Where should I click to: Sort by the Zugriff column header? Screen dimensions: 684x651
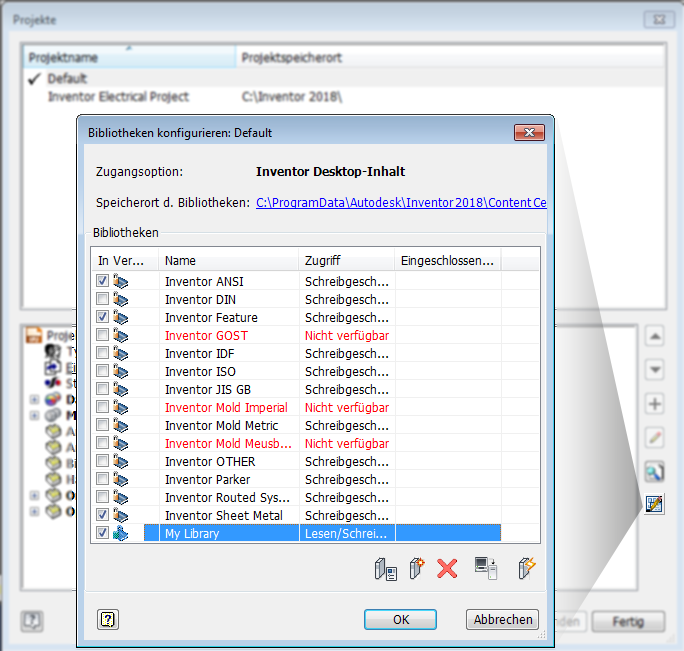pyautogui.click(x=347, y=260)
